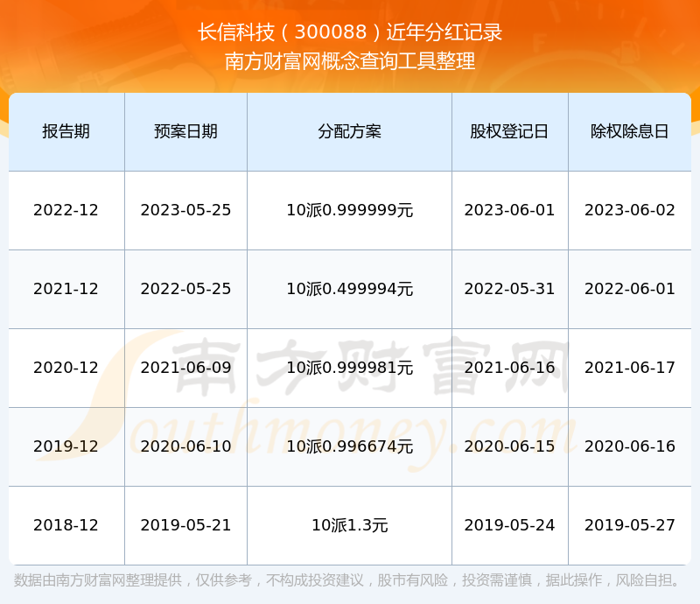Click the 报告期 column header

[66, 131]
